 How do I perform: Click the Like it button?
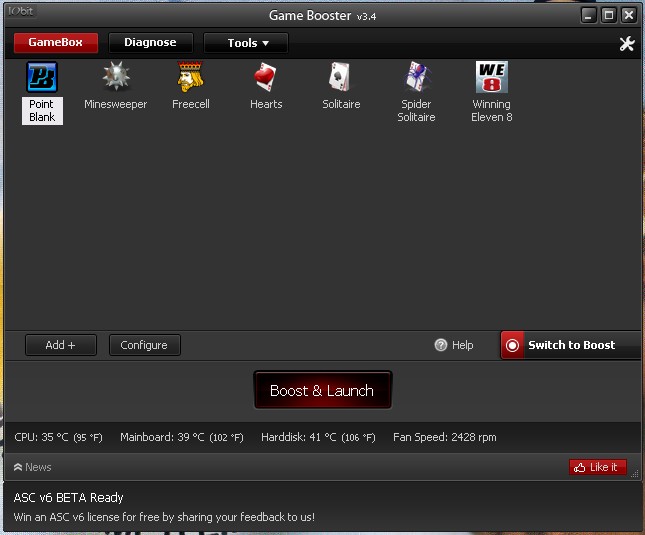[x=598, y=467]
